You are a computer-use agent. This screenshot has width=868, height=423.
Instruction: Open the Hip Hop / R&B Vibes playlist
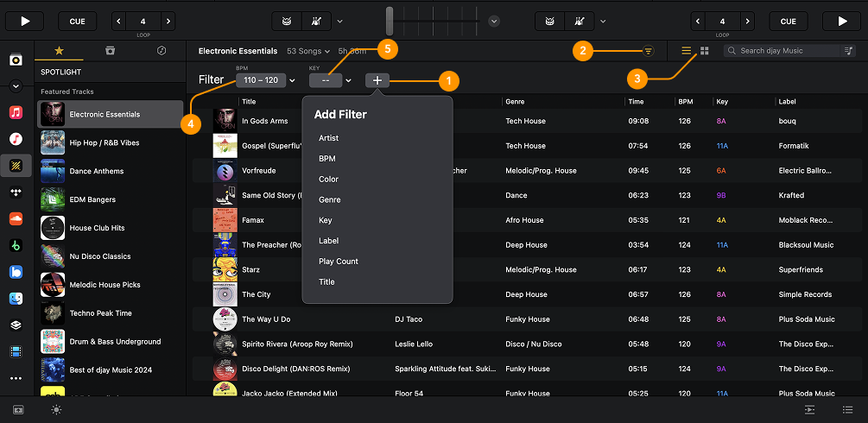pyautogui.click(x=110, y=142)
